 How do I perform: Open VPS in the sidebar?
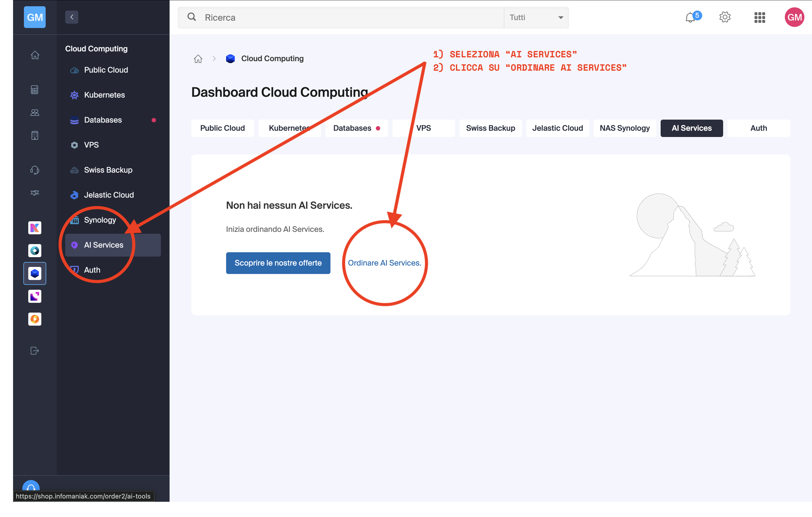click(113, 145)
